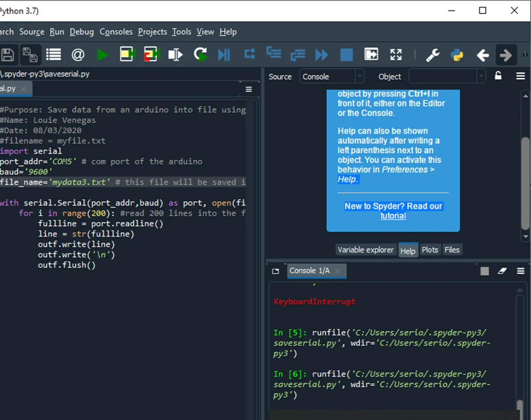Open Preferences with the wrench icon
The image size is (531, 420).
pos(433,55)
